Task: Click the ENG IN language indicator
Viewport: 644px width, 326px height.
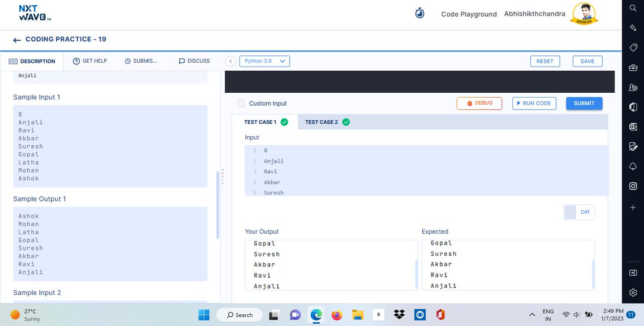Action: 548,315
